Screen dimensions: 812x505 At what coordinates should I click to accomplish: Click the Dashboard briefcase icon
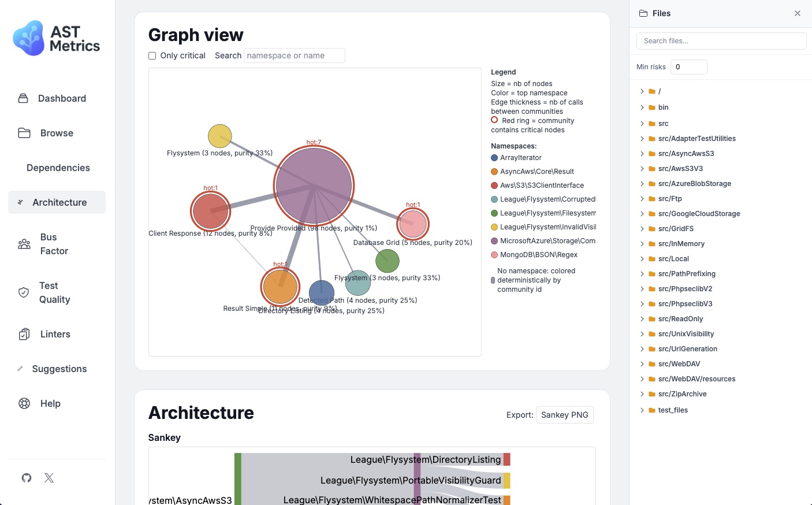click(x=23, y=98)
